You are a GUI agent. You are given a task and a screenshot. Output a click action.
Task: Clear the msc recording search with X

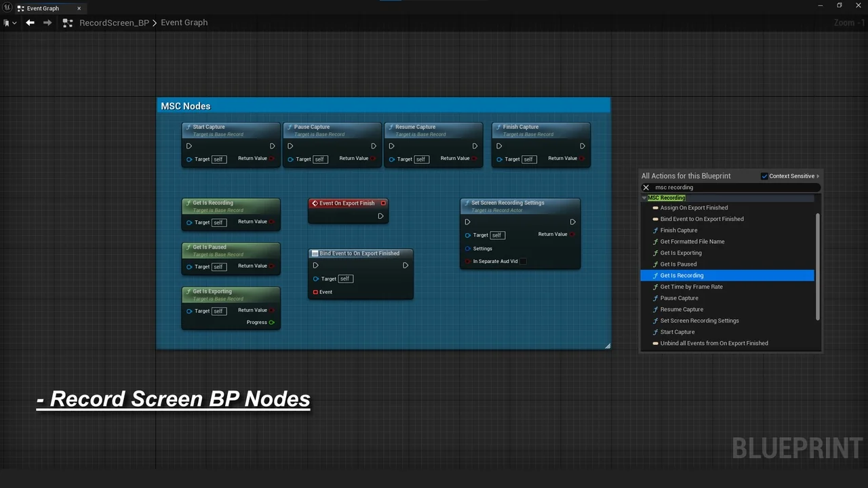(646, 188)
